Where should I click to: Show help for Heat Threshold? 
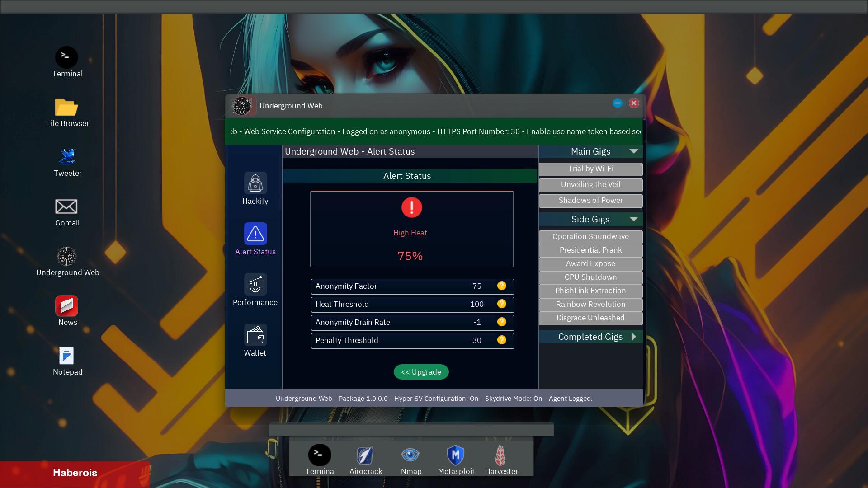(x=502, y=304)
